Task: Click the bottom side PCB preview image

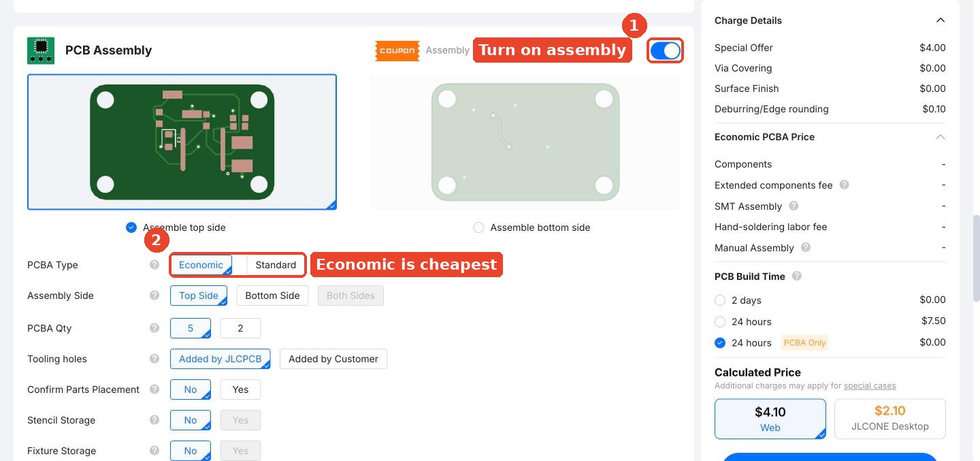Action: tap(525, 142)
